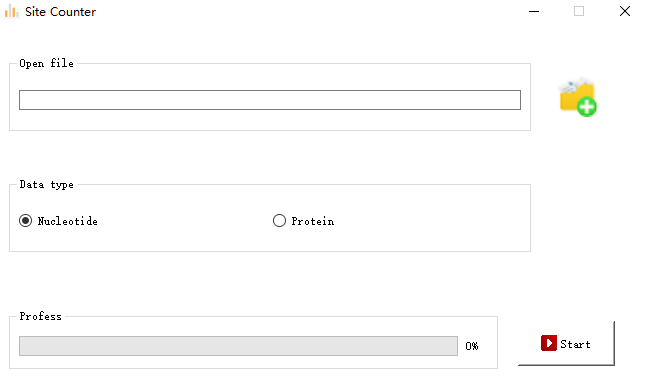645x385 pixels.
Task: Click the Site Counter bar chart app icon
Action: click(12, 12)
